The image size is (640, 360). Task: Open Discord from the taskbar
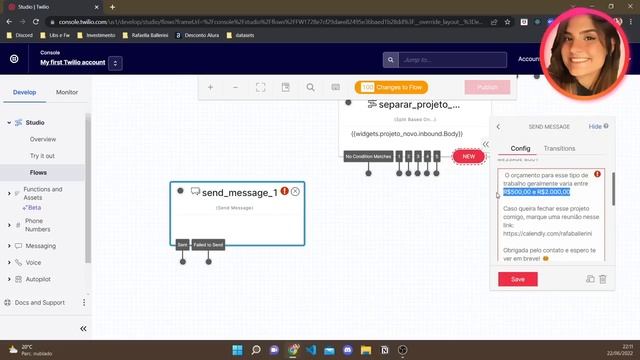[348, 350]
